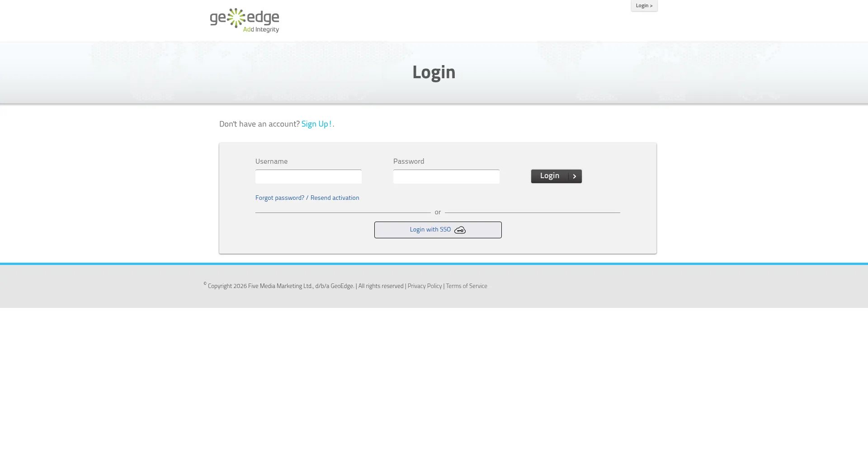The height and width of the screenshot is (449, 868).
Task: Open the Sign Up! link
Action: point(316,123)
